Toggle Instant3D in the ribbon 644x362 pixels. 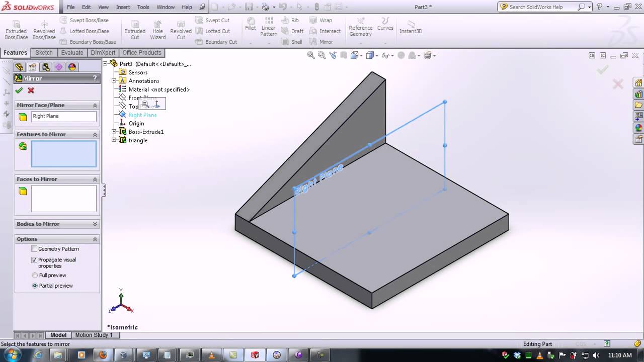[x=411, y=27]
